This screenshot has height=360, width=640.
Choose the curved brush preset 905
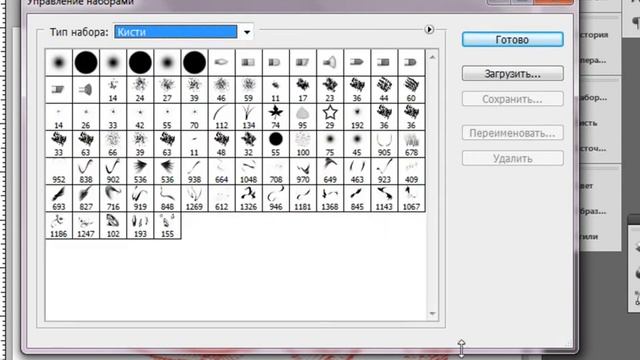[x=384, y=144]
